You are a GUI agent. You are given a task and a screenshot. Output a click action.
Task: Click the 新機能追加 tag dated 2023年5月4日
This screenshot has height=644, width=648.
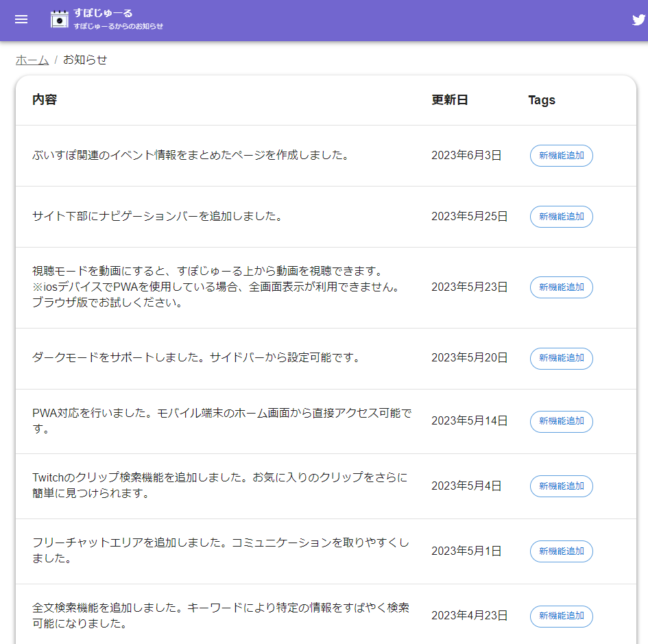click(x=561, y=486)
